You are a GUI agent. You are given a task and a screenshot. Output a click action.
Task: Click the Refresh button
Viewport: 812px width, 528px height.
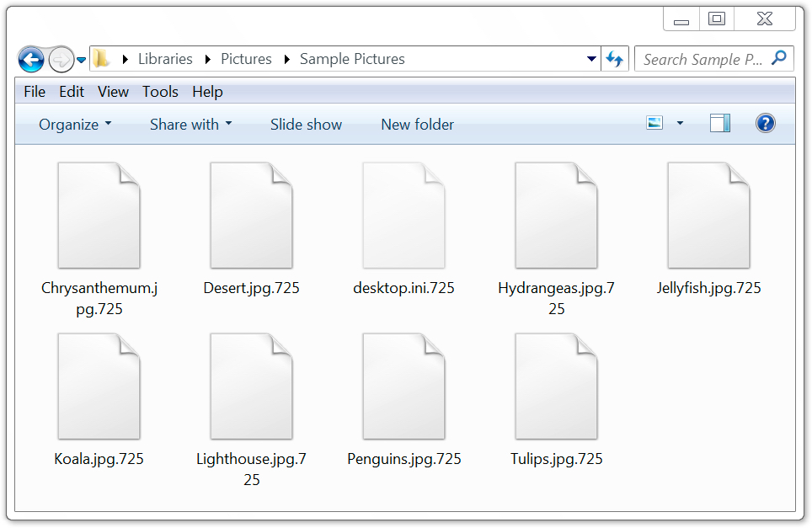point(615,59)
